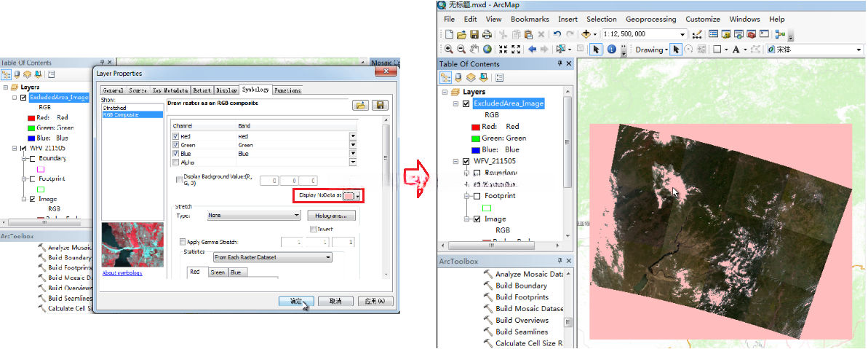Undo the last action using the Undo arrow
Screen dimensions: 868x349
coord(557,34)
